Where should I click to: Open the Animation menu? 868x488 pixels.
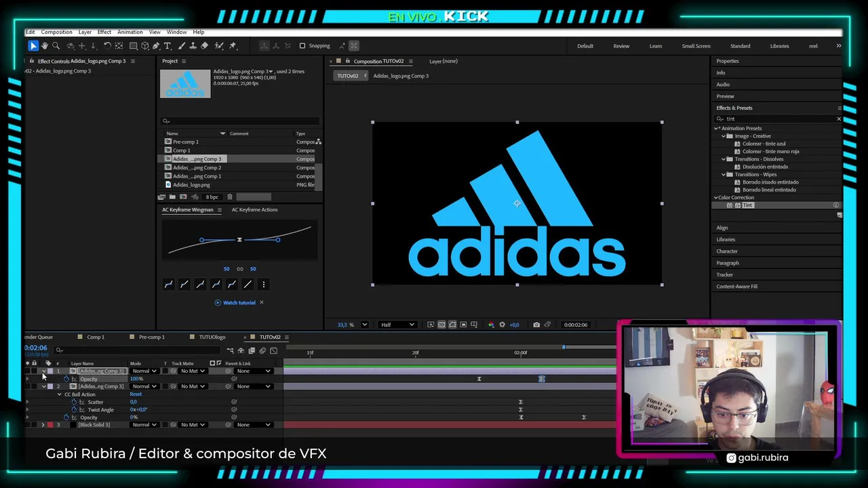point(130,32)
